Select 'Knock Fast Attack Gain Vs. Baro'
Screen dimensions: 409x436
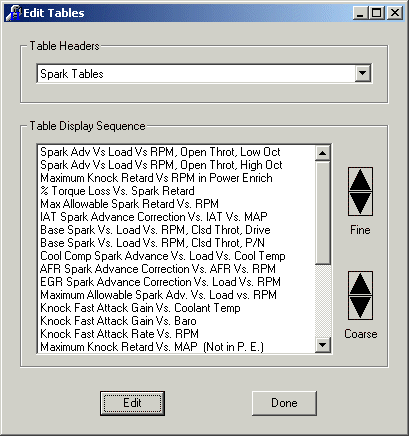click(x=118, y=321)
